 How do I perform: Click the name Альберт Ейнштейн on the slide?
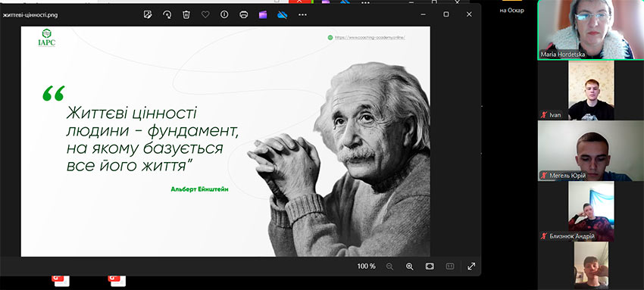click(199, 189)
